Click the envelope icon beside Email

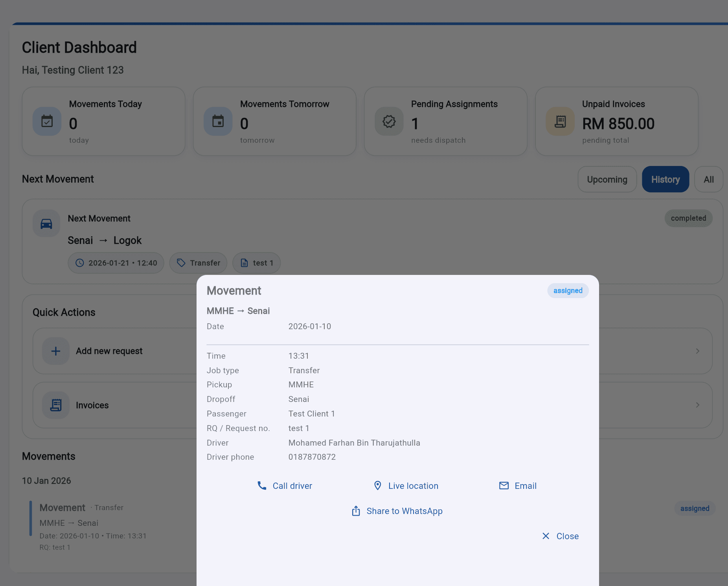pyautogui.click(x=504, y=486)
